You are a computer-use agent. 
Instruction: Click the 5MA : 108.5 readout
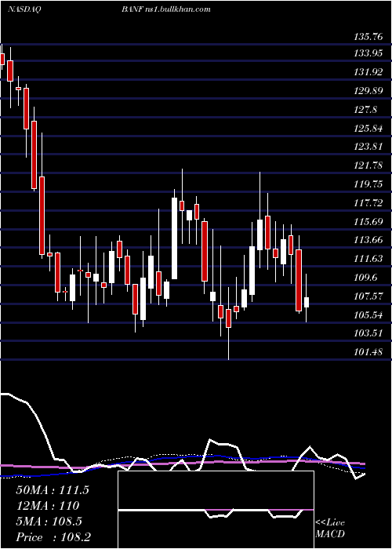[x=49, y=522]
